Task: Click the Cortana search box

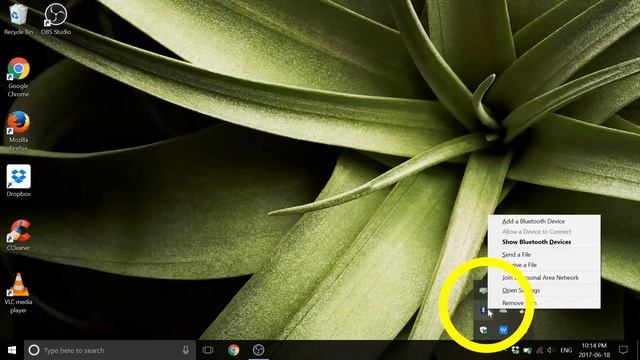Action: pos(110,350)
